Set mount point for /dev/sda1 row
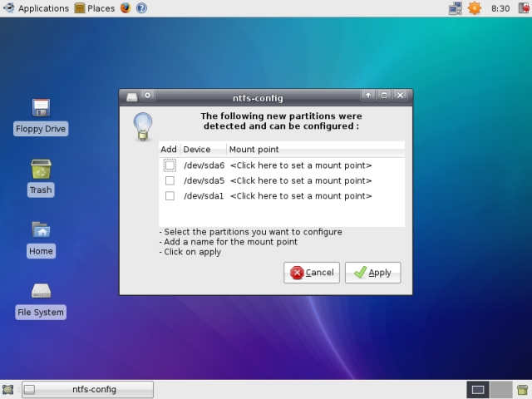 301,196
